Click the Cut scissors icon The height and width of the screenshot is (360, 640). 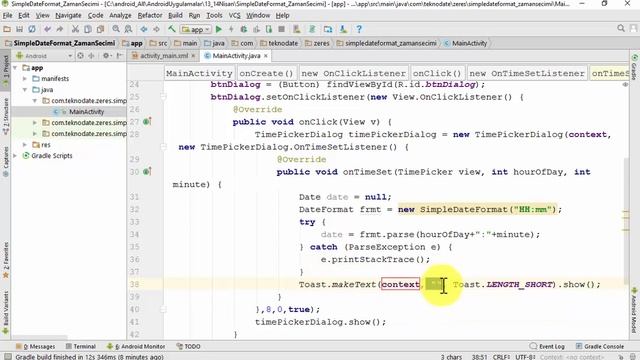coord(75,29)
